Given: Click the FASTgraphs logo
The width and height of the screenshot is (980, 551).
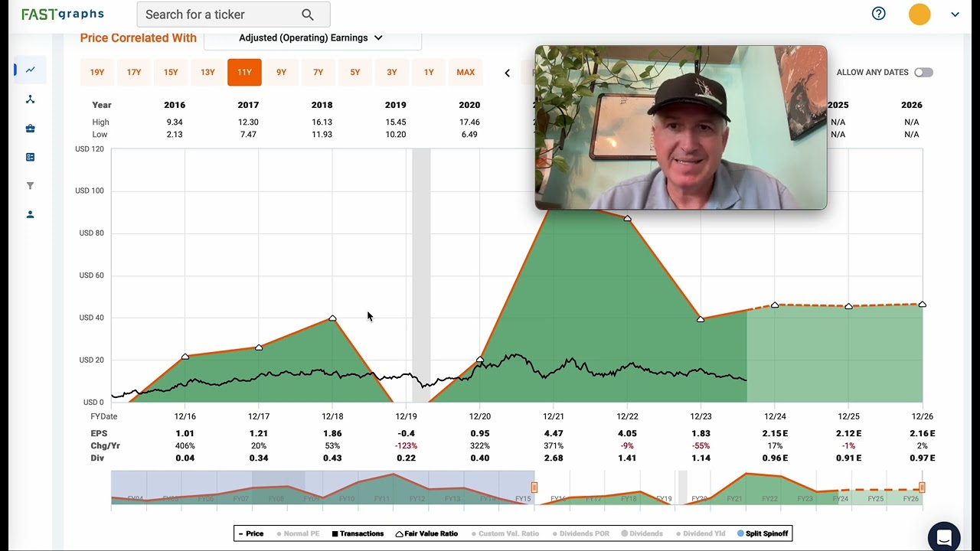Looking at the screenshot, I should click(x=63, y=14).
